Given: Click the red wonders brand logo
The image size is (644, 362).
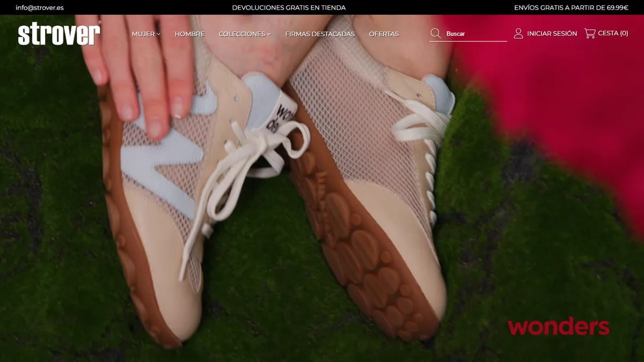Looking at the screenshot, I should [x=559, y=326].
